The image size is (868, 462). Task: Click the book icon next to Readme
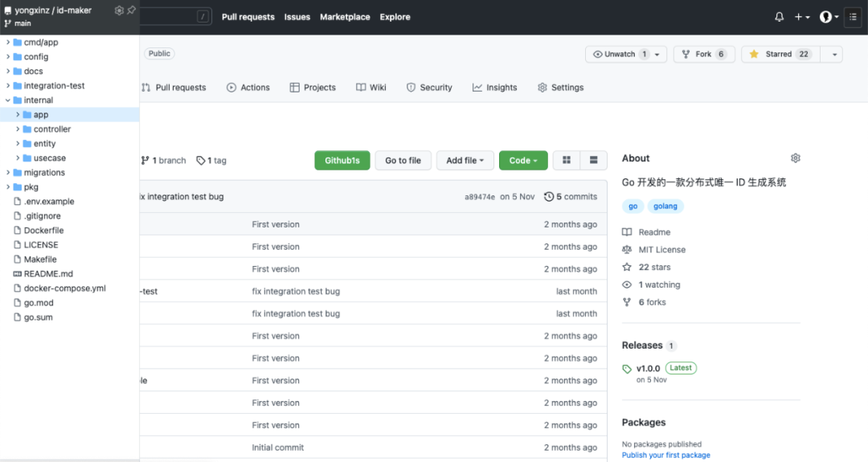point(627,232)
